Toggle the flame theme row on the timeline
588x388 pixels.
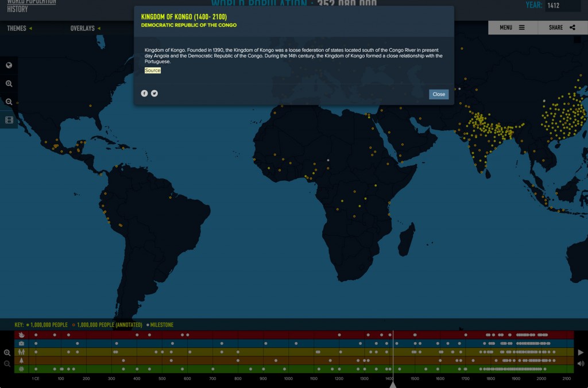point(22,335)
